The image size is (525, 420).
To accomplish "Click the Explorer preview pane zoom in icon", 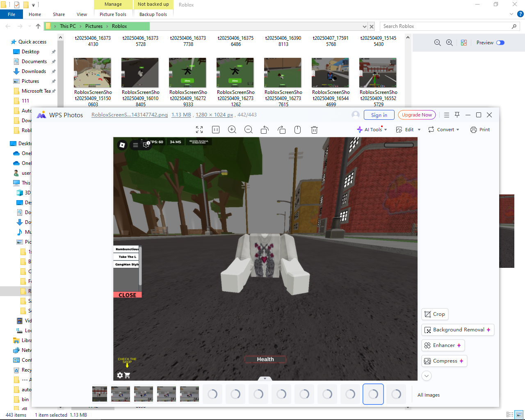I will tap(450, 43).
